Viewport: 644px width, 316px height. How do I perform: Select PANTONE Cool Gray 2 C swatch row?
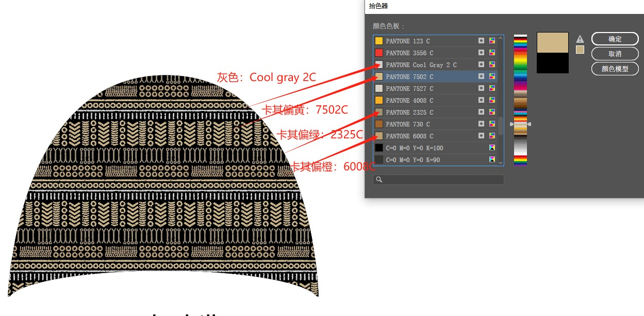[435, 65]
